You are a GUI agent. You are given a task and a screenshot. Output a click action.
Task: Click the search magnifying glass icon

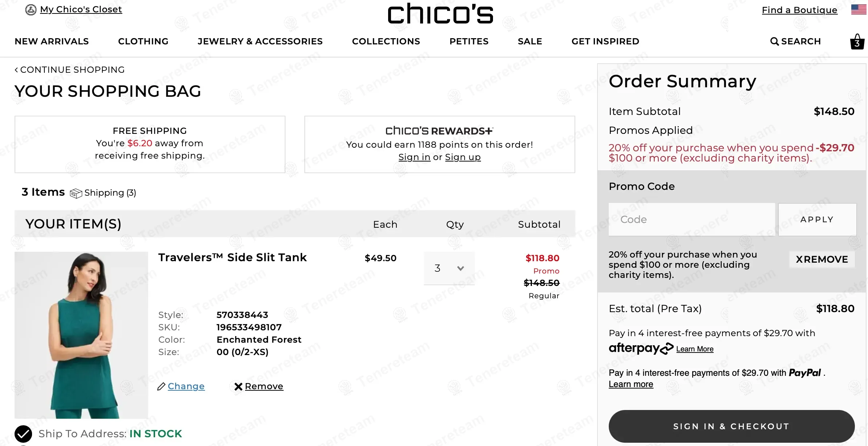[x=774, y=41]
